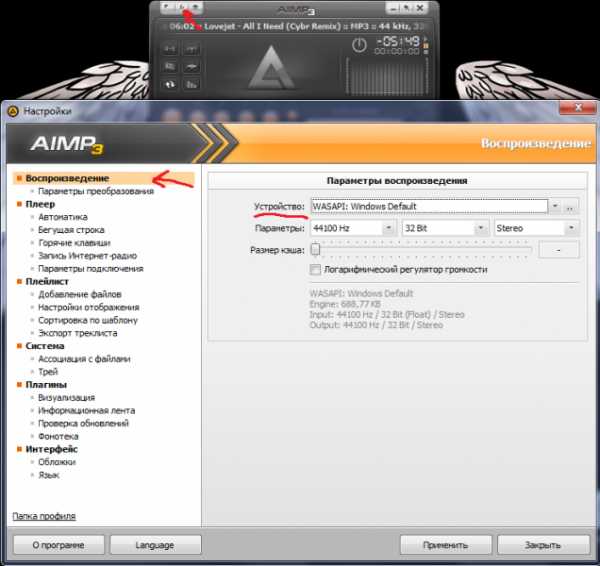This screenshot has width=600, height=566.
Task: Click the wrench settings icon in the player
Action: [182, 7]
